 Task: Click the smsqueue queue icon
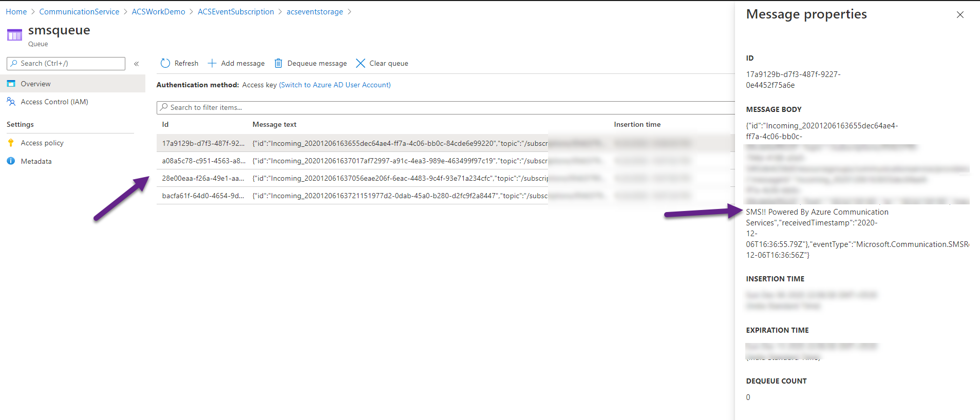pyautogui.click(x=14, y=35)
